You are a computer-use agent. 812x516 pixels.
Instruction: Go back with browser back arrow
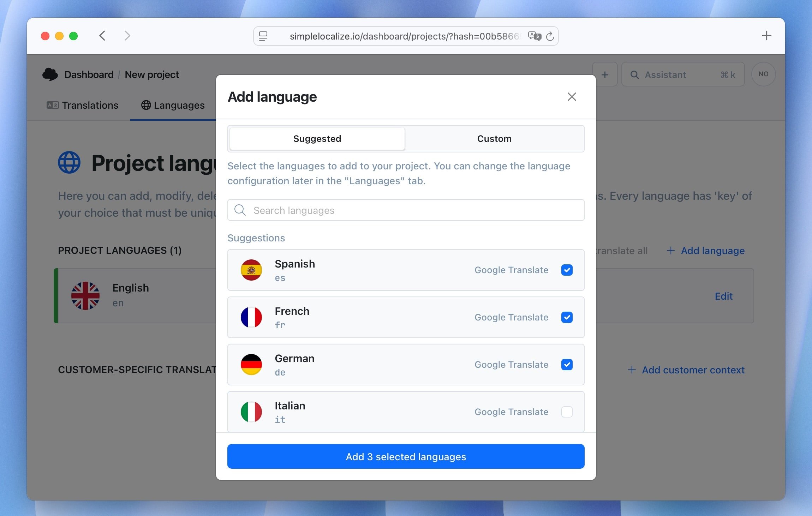pyautogui.click(x=102, y=36)
